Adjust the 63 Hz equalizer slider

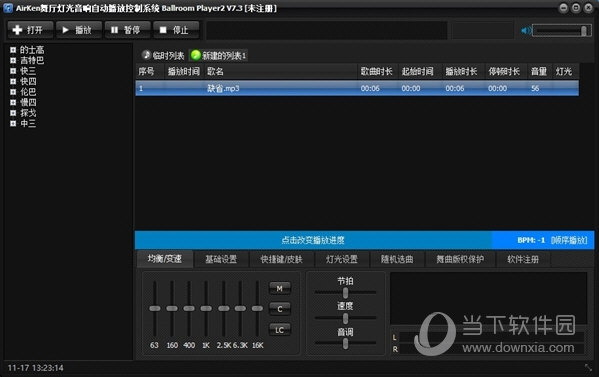pos(155,308)
